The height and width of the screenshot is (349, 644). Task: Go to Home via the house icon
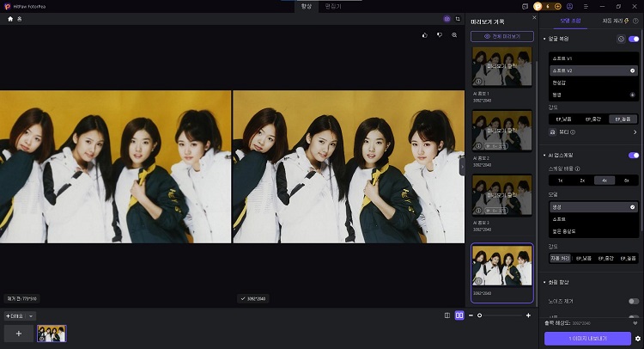(10, 19)
